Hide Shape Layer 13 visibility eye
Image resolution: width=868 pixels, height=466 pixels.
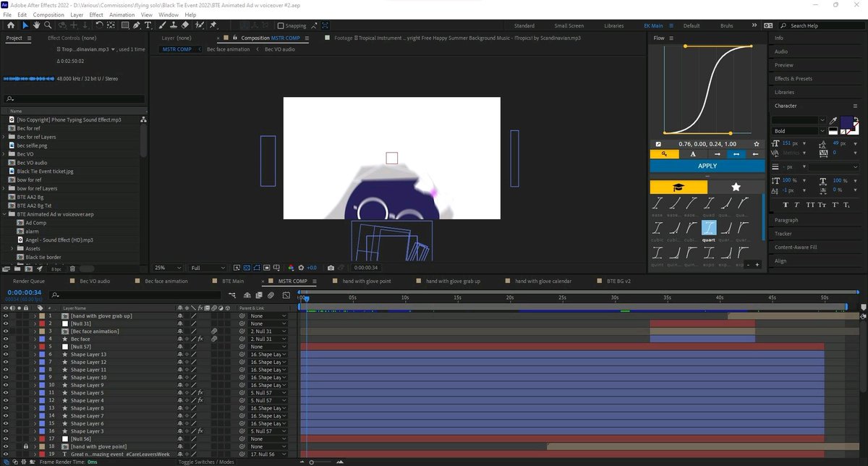coord(5,355)
